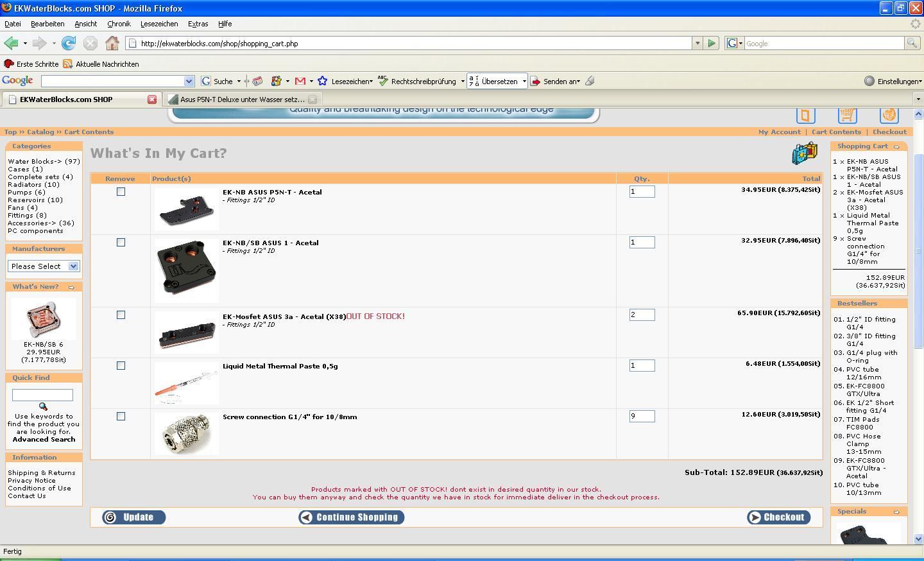
Task: Click the checkout header icon
Action: pos(889,116)
